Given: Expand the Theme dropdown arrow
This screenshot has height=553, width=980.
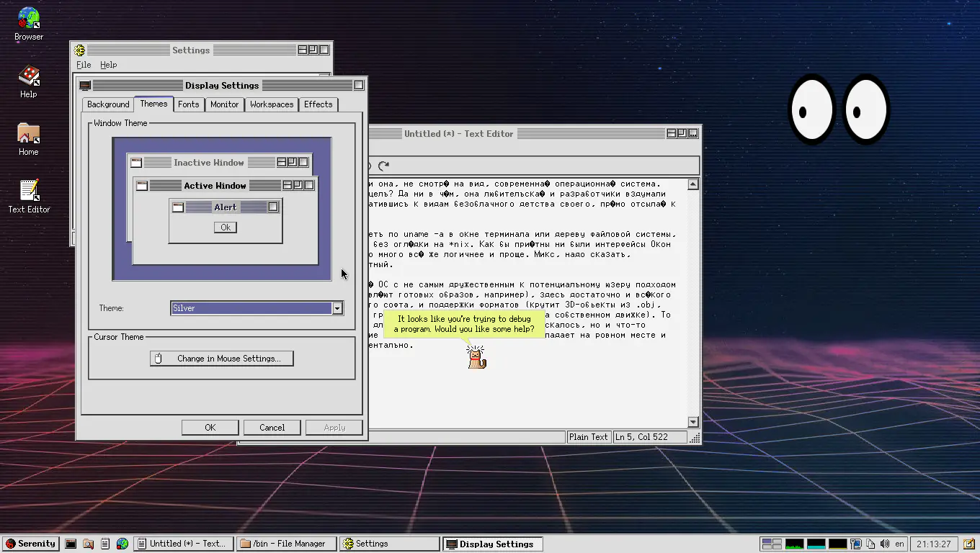Looking at the screenshot, I should click(337, 308).
